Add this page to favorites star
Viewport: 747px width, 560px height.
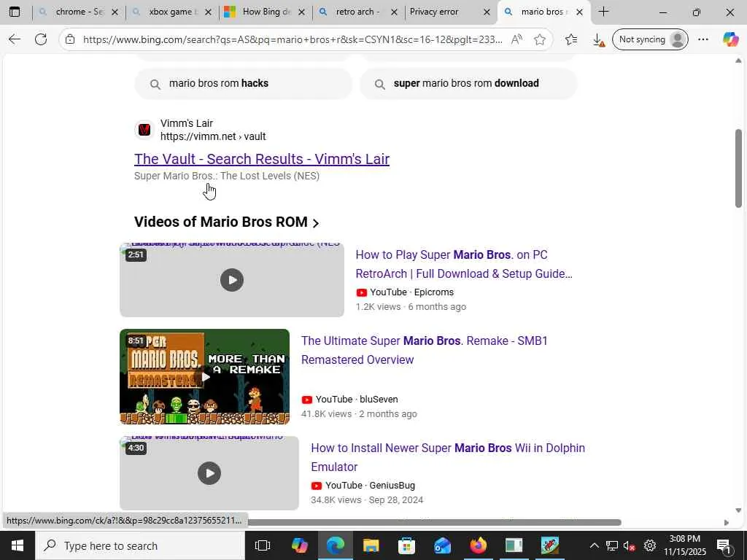pos(539,39)
